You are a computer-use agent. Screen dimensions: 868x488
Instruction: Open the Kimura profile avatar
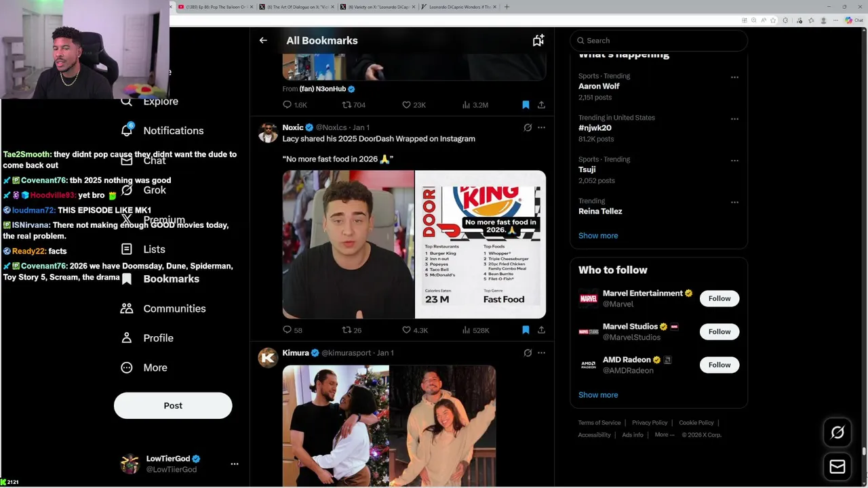(x=268, y=357)
